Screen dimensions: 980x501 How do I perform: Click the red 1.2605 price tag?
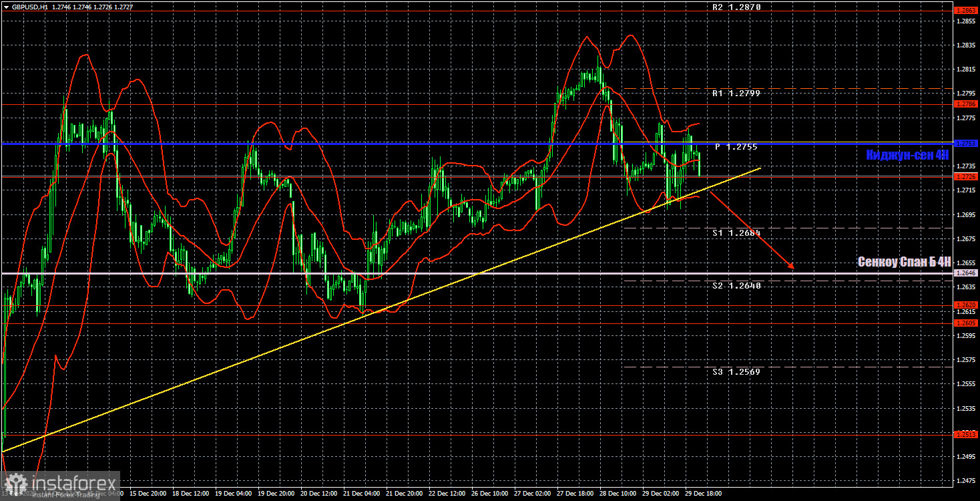[x=967, y=323]
